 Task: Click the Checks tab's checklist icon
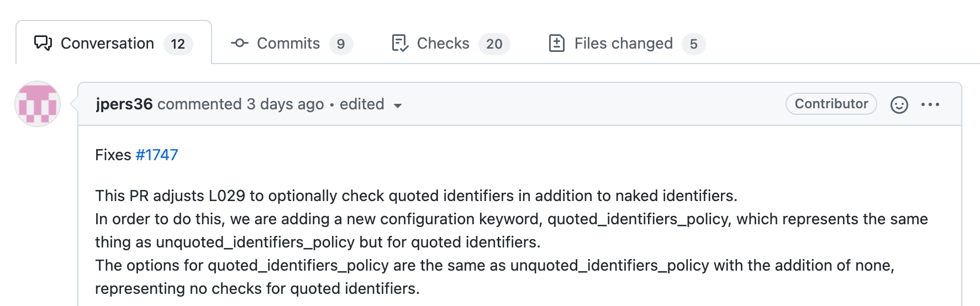399,43
